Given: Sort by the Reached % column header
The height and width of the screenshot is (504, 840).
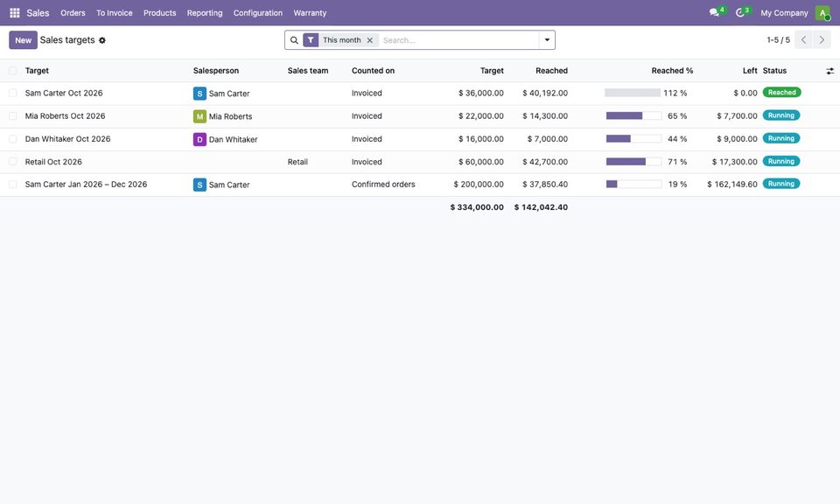Looking at the screenshot, I should tap(672, 71).
